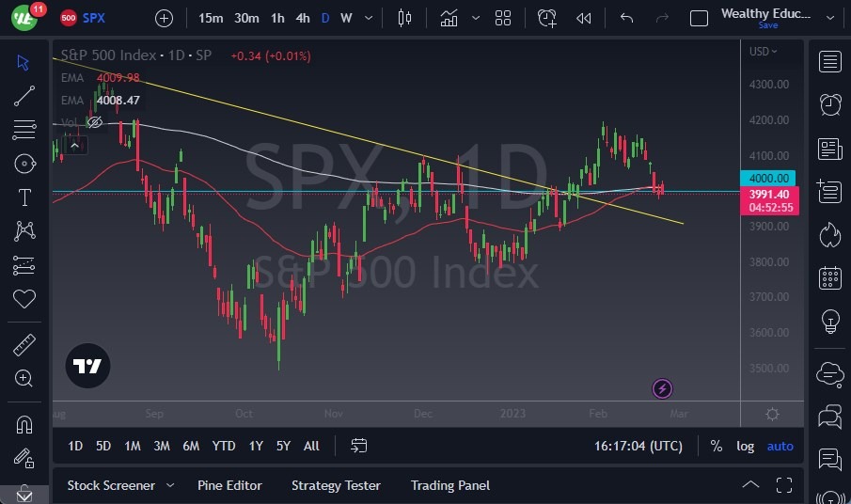Click the SPX symbol search field
851x504 pixels.
click(x=93, y=18)
